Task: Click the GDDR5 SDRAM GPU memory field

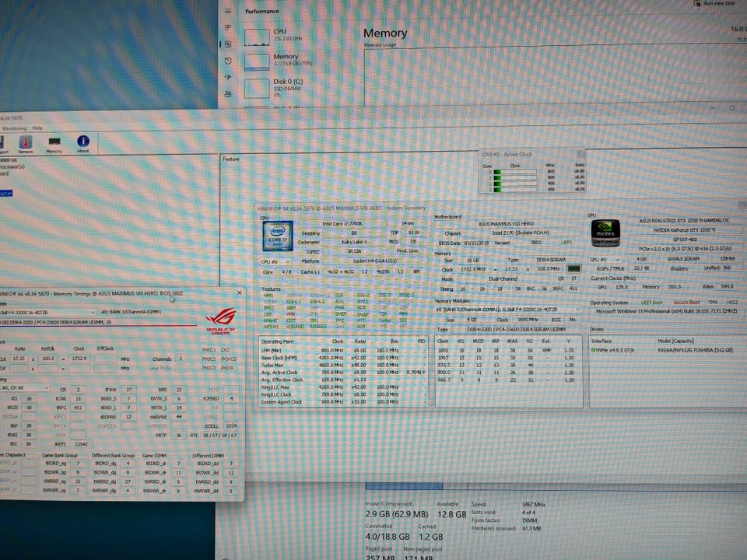Action: pyautogui.click(x=683, y=258)
